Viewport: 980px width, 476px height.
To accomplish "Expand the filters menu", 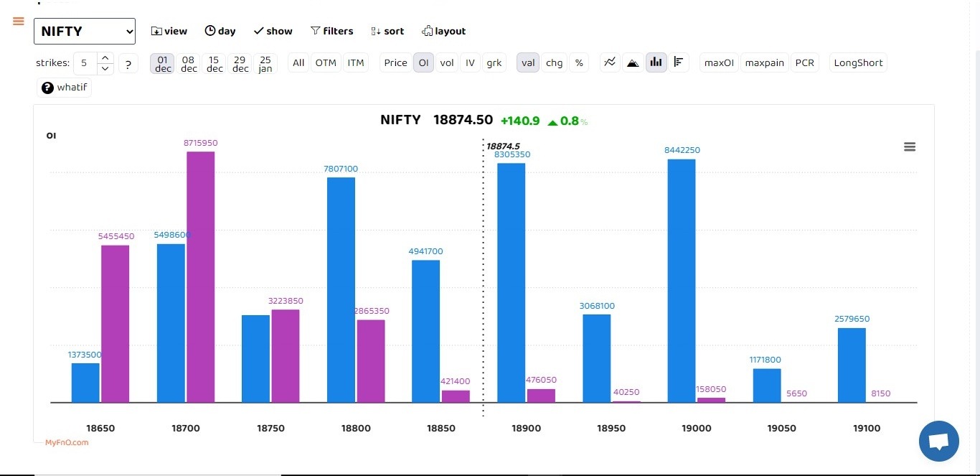I will coord(331,31).
